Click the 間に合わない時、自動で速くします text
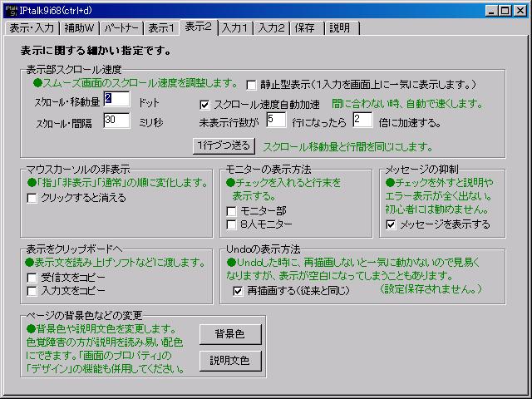 click(x=407, y=104)
